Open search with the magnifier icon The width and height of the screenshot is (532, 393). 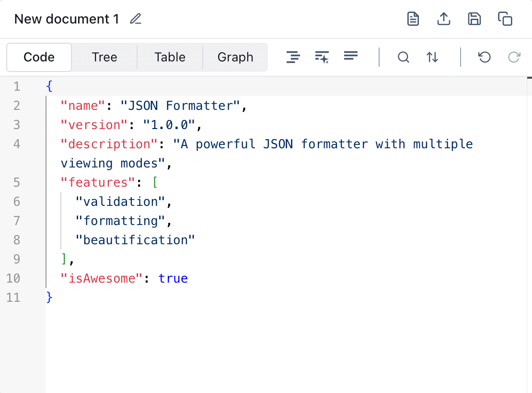[404, 57]
